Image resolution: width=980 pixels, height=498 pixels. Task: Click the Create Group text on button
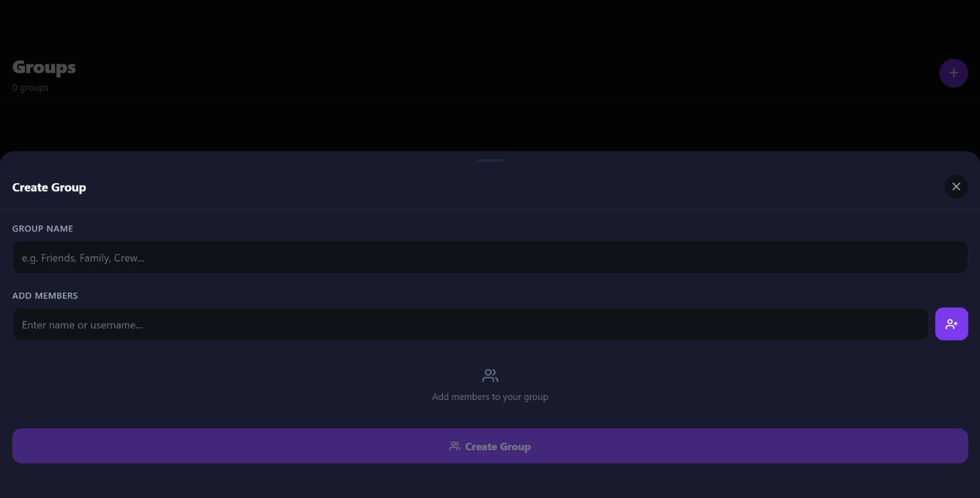(x=498, y=447)
